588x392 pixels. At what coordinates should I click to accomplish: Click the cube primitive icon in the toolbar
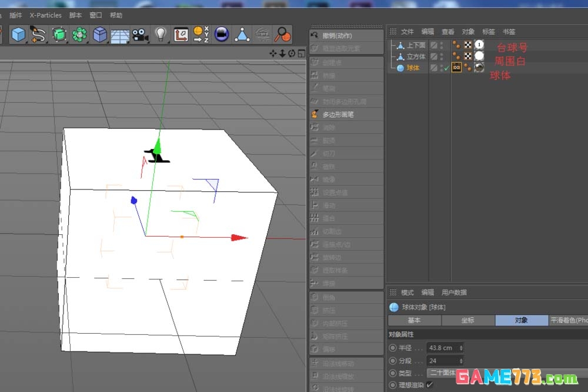tap(18, 34)
